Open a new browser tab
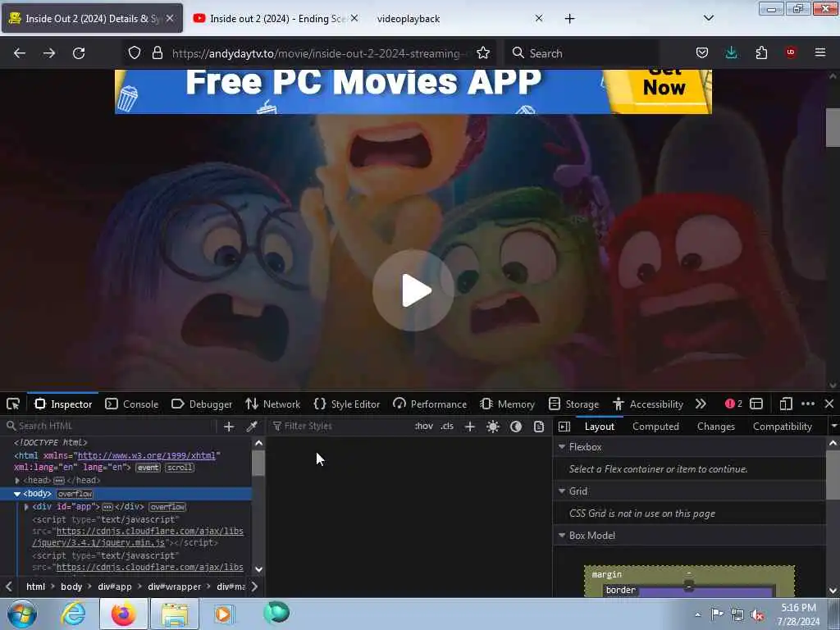The height and width of the screenshot is (630, 840). point(569,19)
